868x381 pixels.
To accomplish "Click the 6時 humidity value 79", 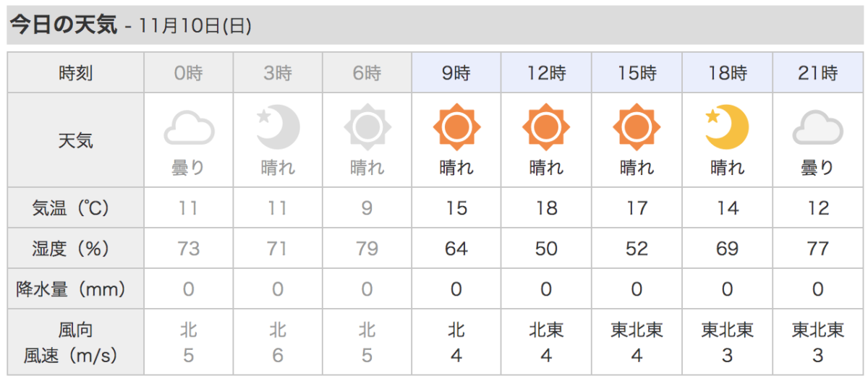I will pos(367,249).
